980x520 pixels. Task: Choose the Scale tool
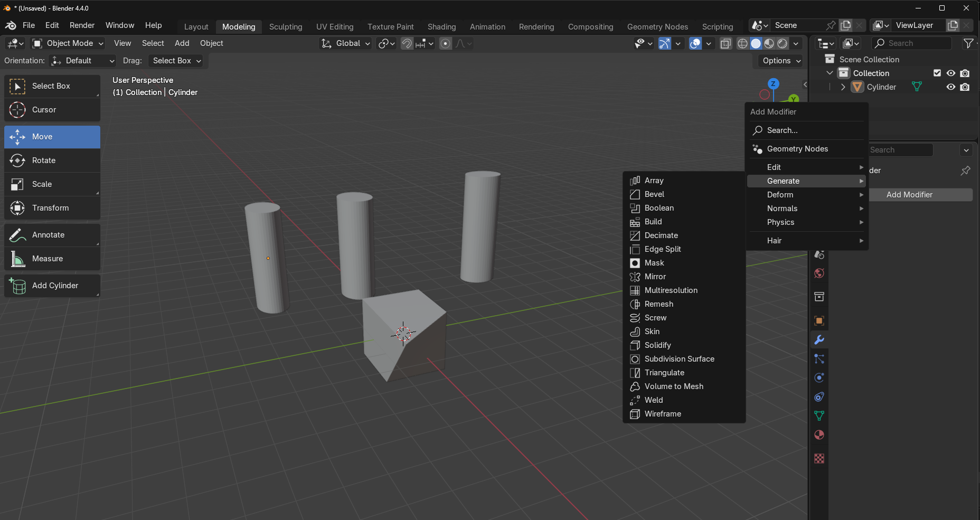[x=52, y=184]
